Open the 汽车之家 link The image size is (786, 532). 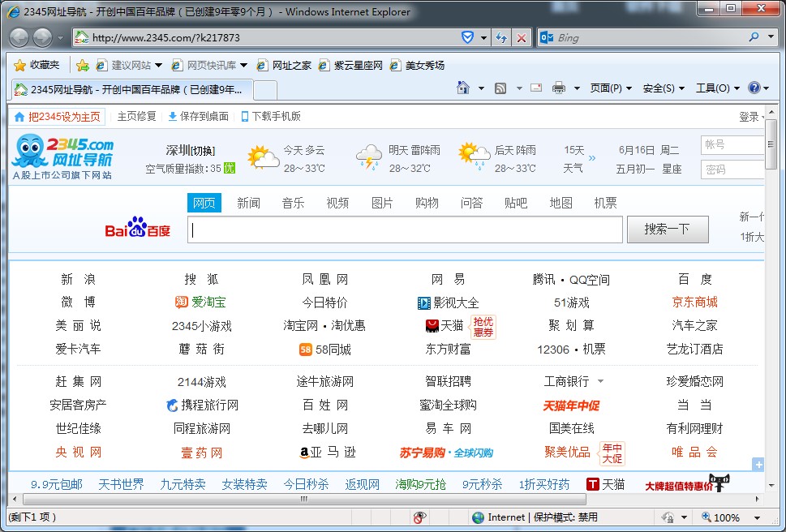click(695, 326)
